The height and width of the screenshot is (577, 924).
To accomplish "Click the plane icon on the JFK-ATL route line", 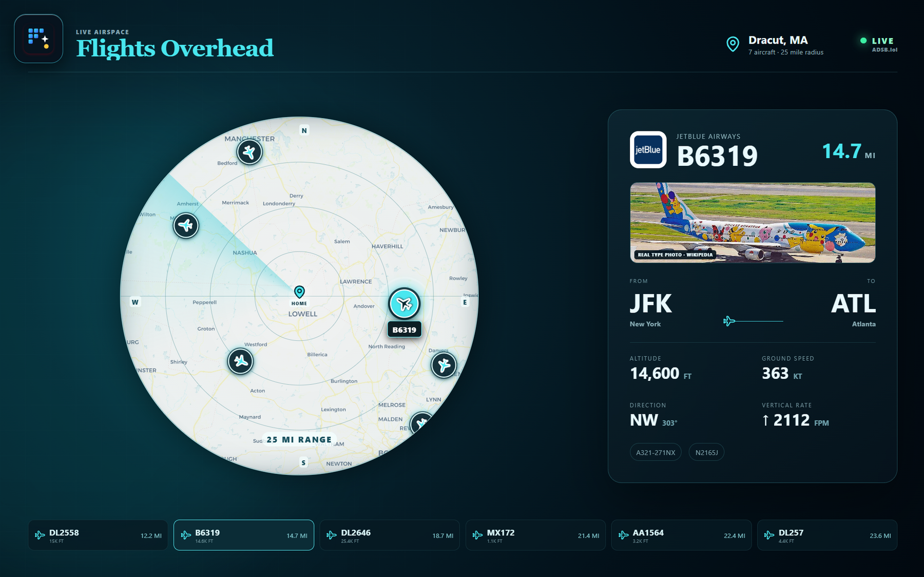I will tap(729, 321).
